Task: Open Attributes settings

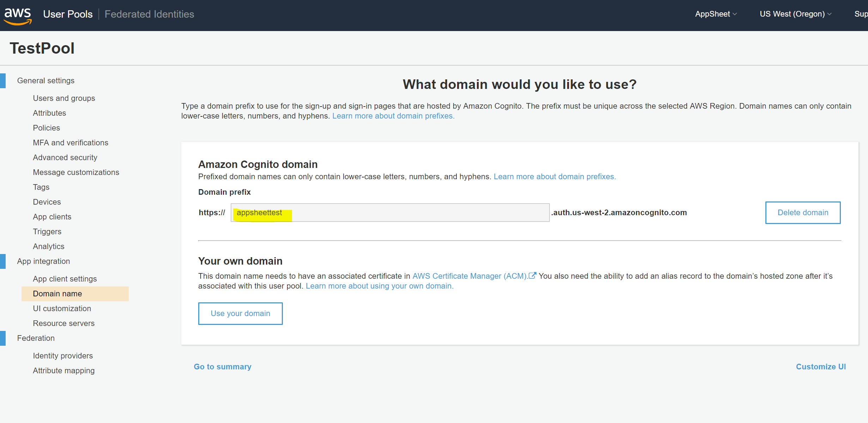Action: 49,113
